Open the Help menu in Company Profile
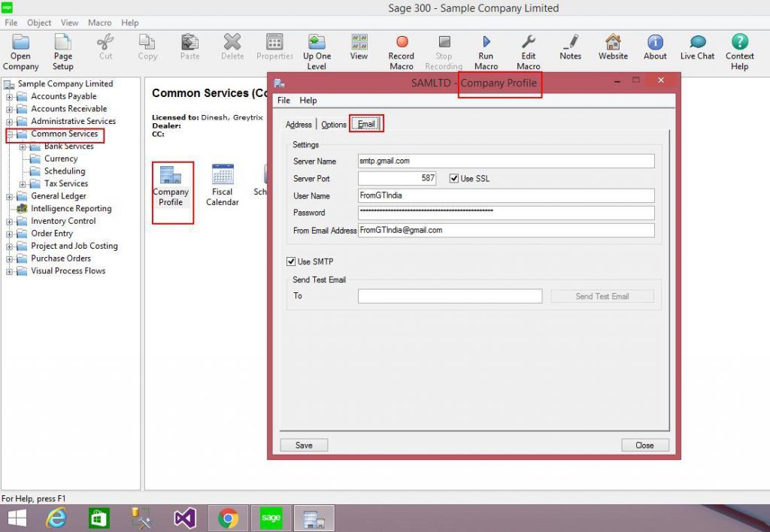770x532 pixels. tap(308, 100)
